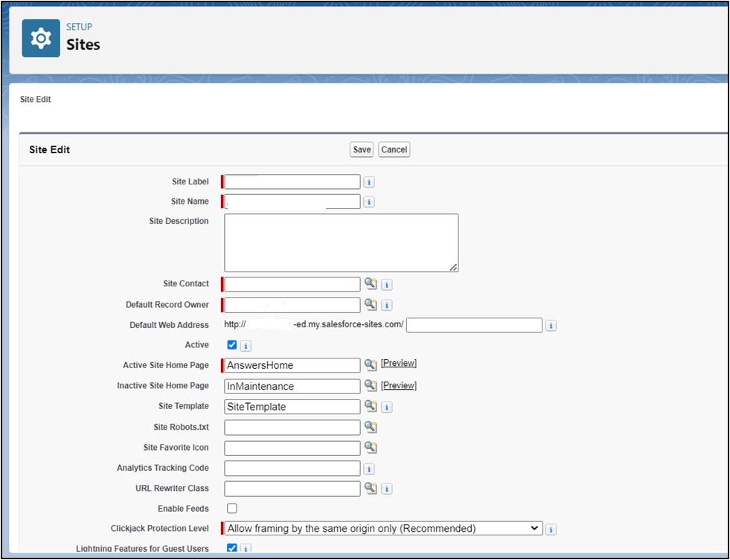Toggle Lightning Features for Guest Users checkbox

click(232, 548)
